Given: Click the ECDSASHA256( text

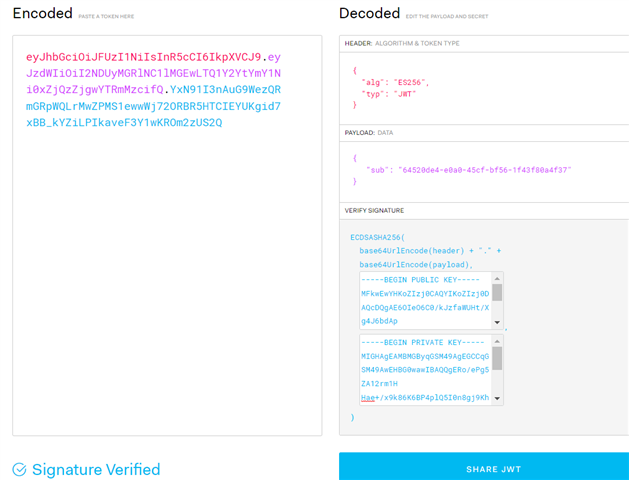Looking at the screenshot, I should click(x=377, y=237).
